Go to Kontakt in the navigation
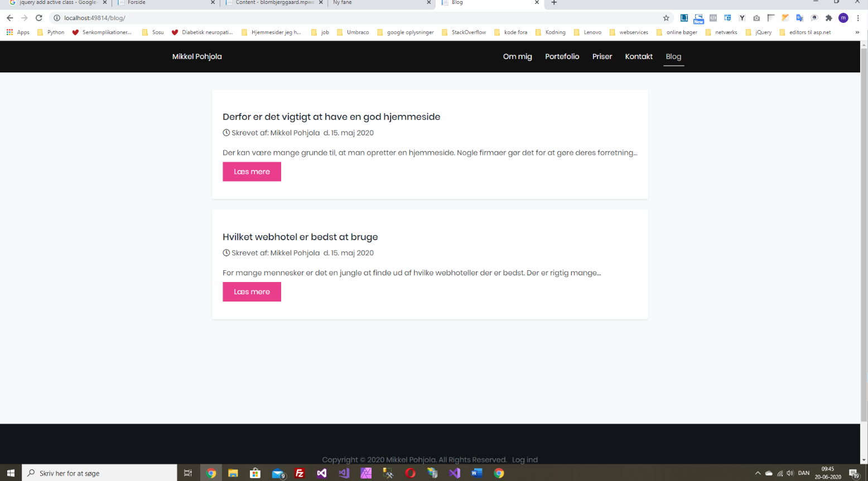This screenshot has width=868, height=481. coord(639,56)
